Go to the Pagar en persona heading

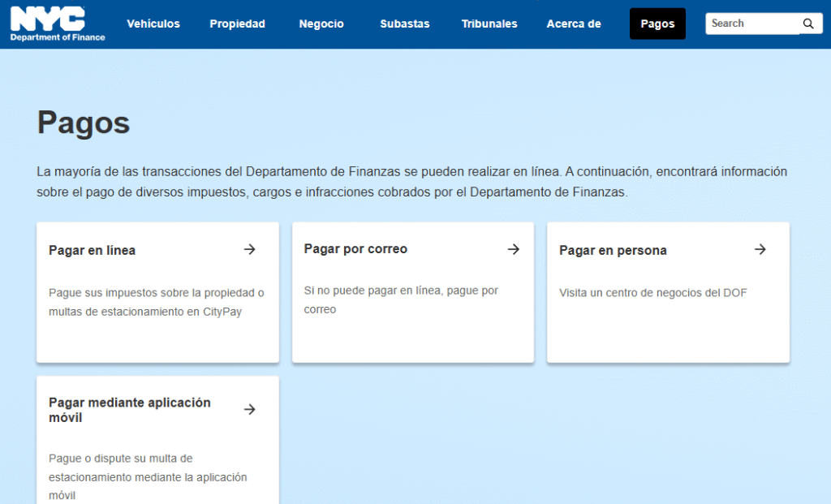pyautogui.click(x=613, y=250)
